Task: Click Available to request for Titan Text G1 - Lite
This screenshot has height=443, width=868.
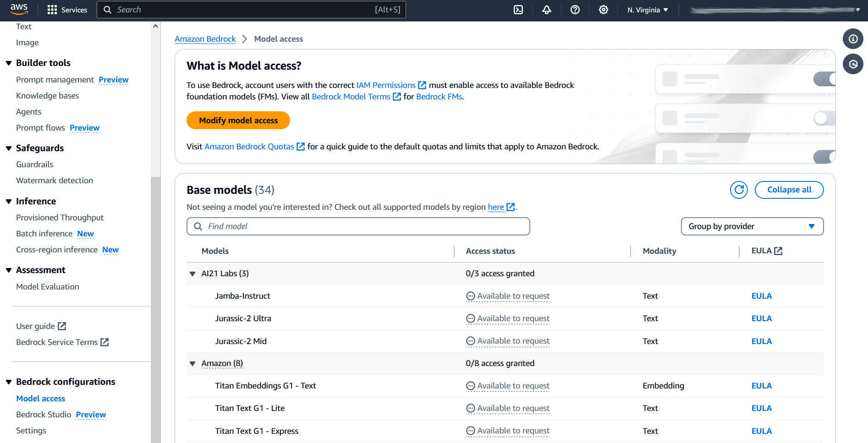Action: (513, 409)
